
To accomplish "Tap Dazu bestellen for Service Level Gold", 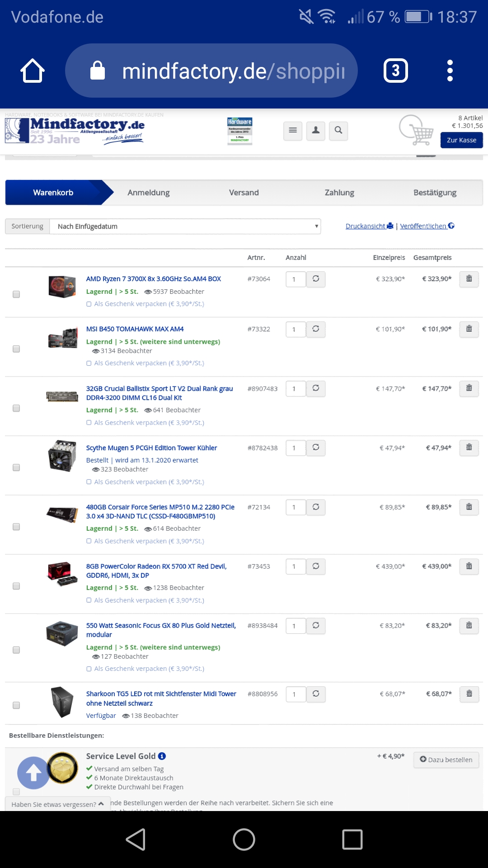I will [x=446, y=759].
